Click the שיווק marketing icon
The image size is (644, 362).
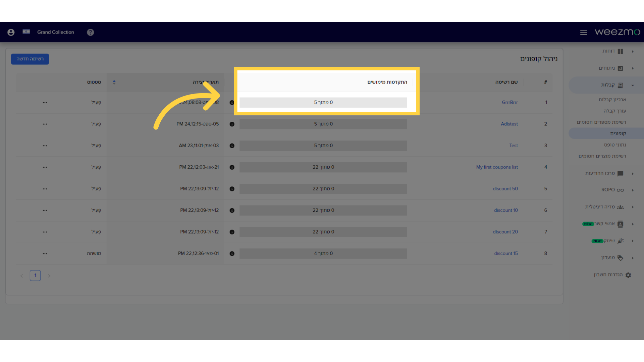[x=621, y=241]
